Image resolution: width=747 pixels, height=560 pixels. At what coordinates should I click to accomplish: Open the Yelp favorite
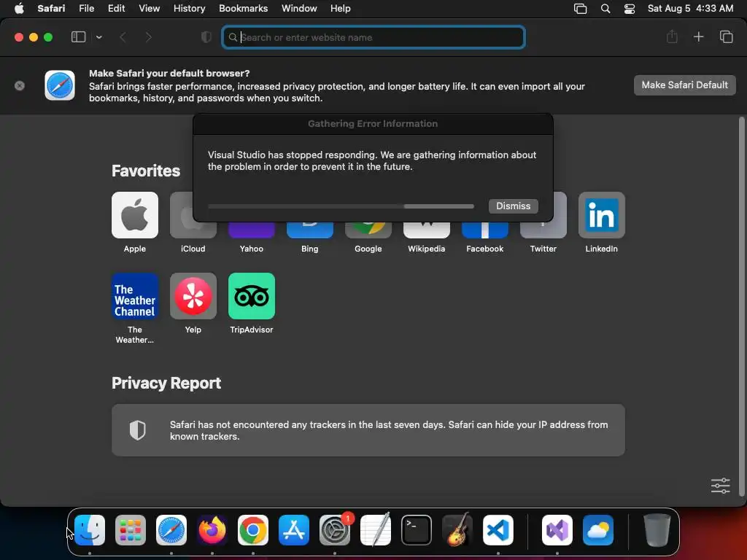[x=193, y=296]
